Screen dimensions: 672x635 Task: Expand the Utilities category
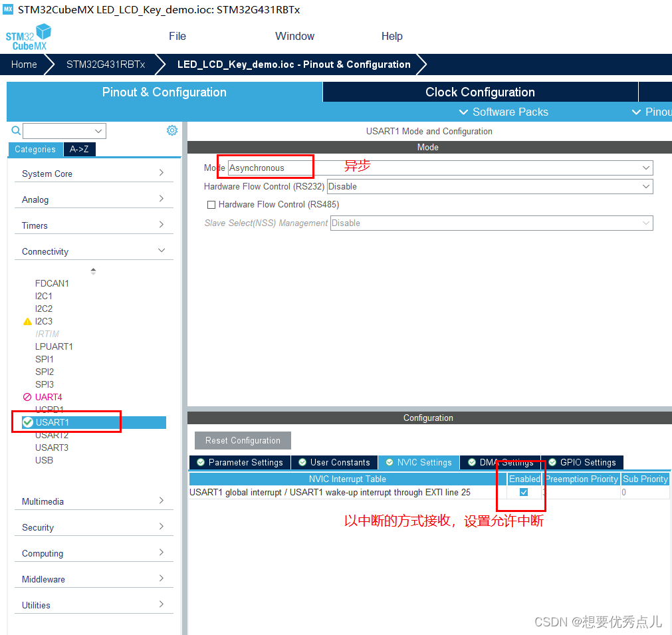click(x=94, y=605)
